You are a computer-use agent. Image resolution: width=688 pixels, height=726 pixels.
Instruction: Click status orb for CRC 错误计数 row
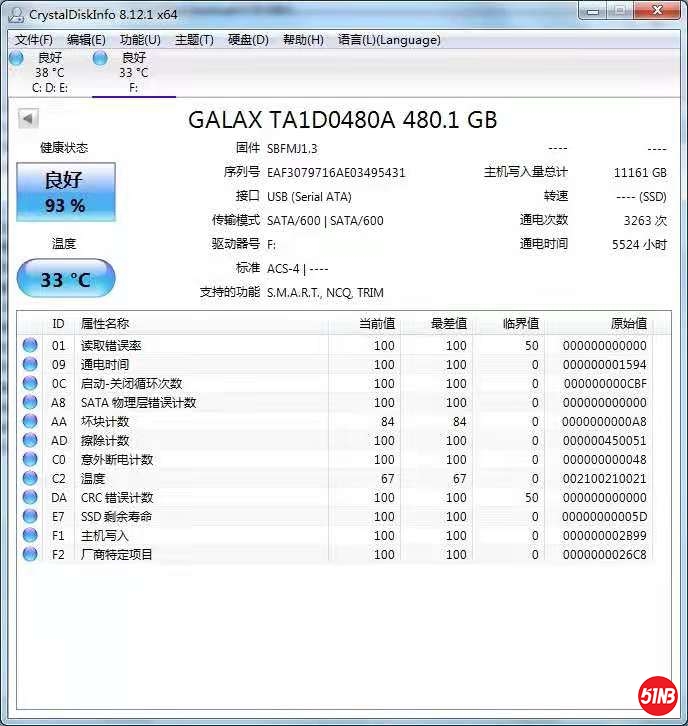point(30,497)
